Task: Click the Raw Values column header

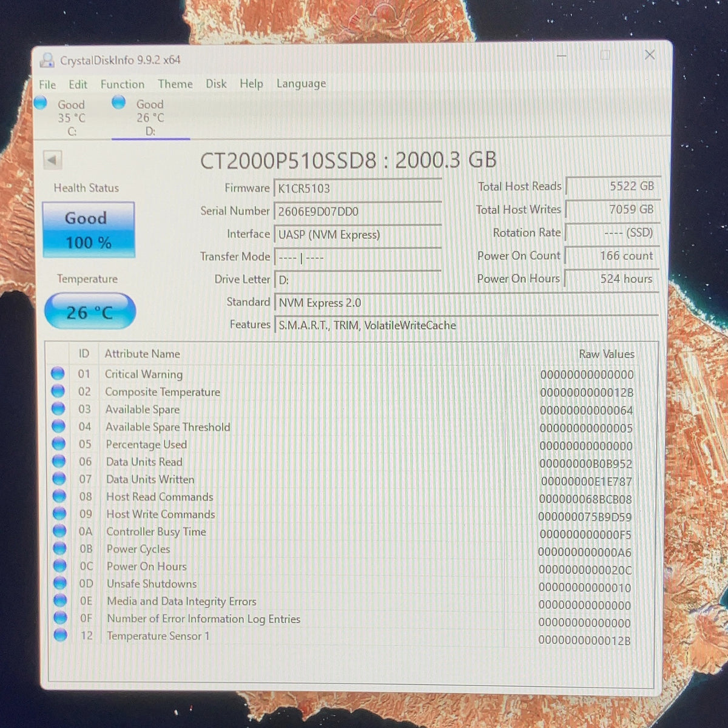Action: (607, 354)
